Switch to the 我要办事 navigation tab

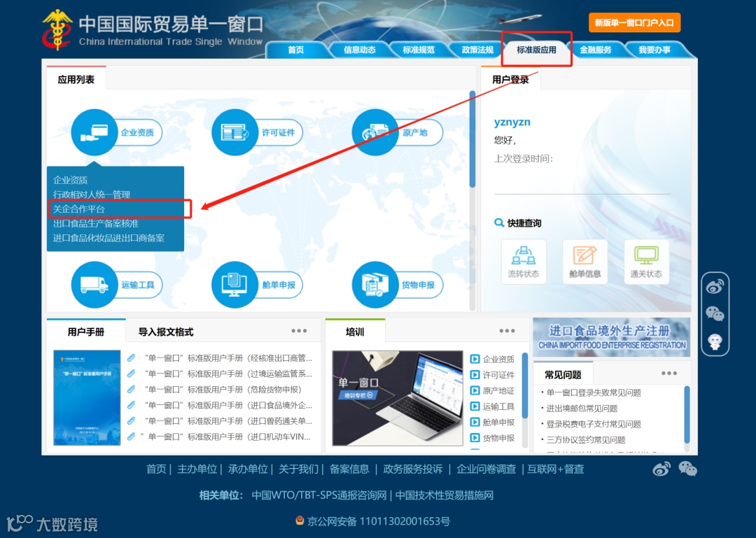[654, 50]
